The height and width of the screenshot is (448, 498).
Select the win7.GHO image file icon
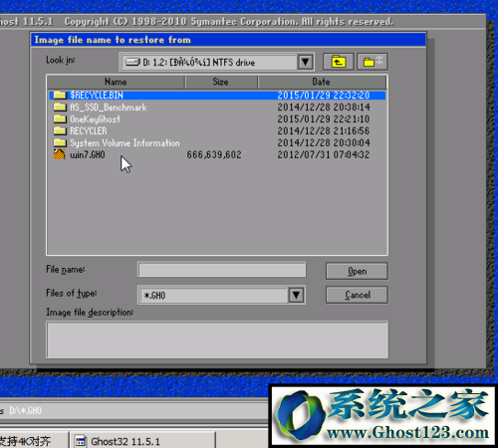point(60,154)
